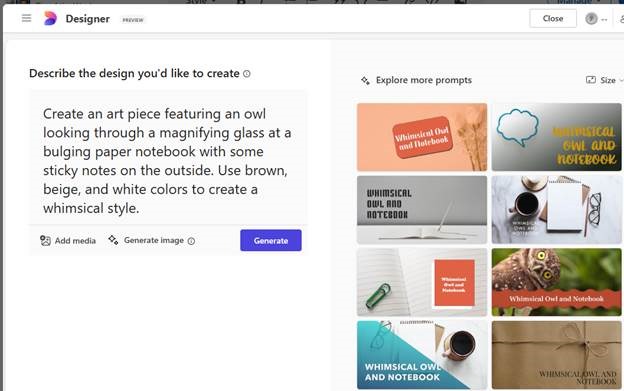This screenshot has height=391, width=624.
Task: Select the orange Whimsical Owl sticker design
Action: [x=422, y=137]
